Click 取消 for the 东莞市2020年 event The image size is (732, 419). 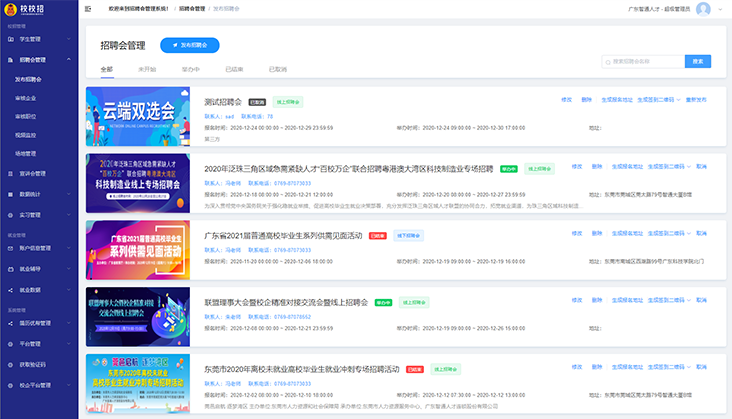pos(701,367)
